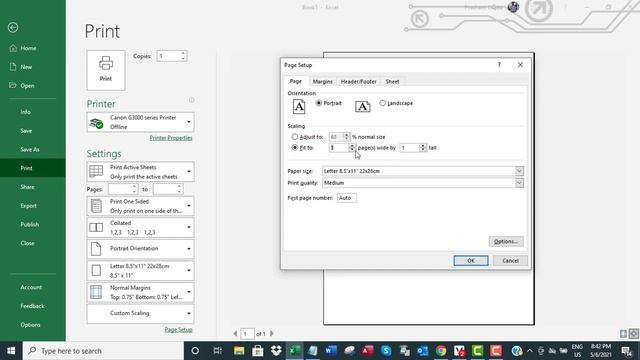Open the Windows Start menu
Image resolution: width=640 pixels, height=360 pixels.
[11, 351]
